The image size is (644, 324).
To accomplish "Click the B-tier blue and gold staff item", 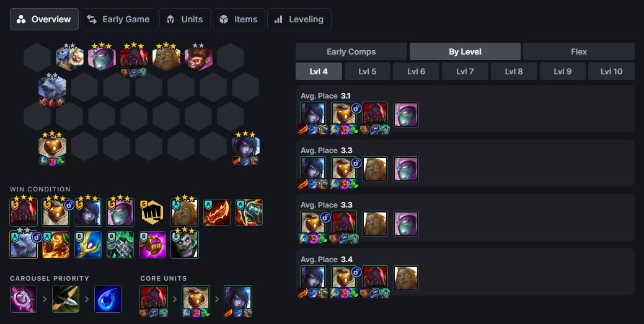I will [88, 245].
